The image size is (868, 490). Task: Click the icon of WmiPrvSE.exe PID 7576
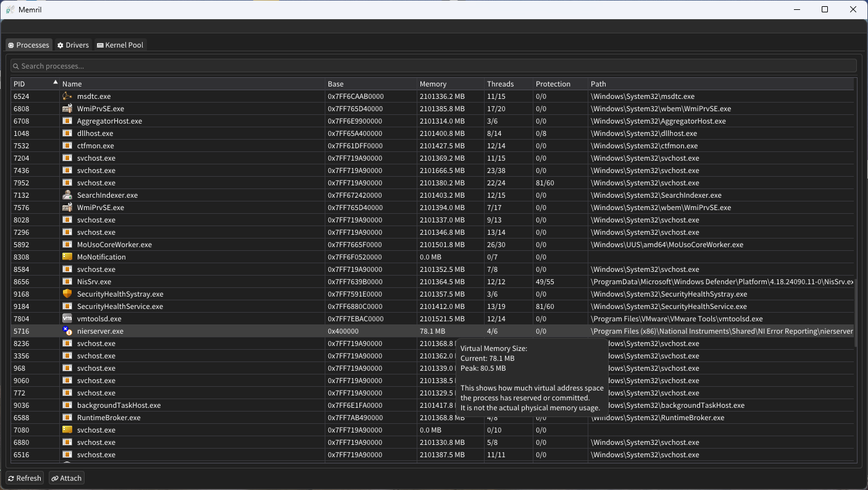tap(67, 208)
